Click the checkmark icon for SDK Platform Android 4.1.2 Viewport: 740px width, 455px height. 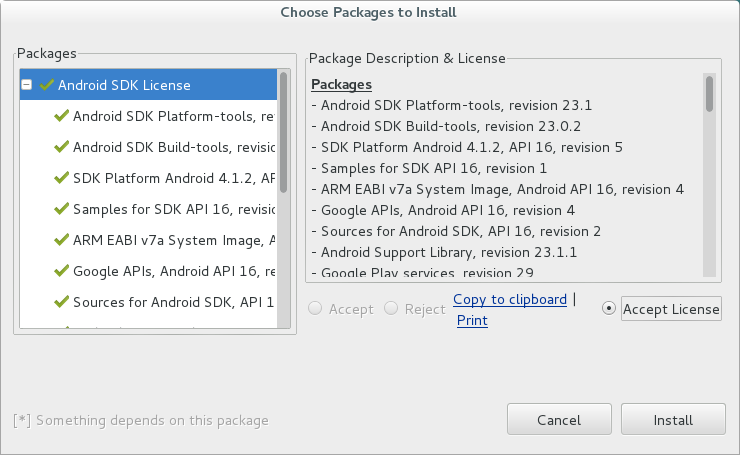click(61, 178)
